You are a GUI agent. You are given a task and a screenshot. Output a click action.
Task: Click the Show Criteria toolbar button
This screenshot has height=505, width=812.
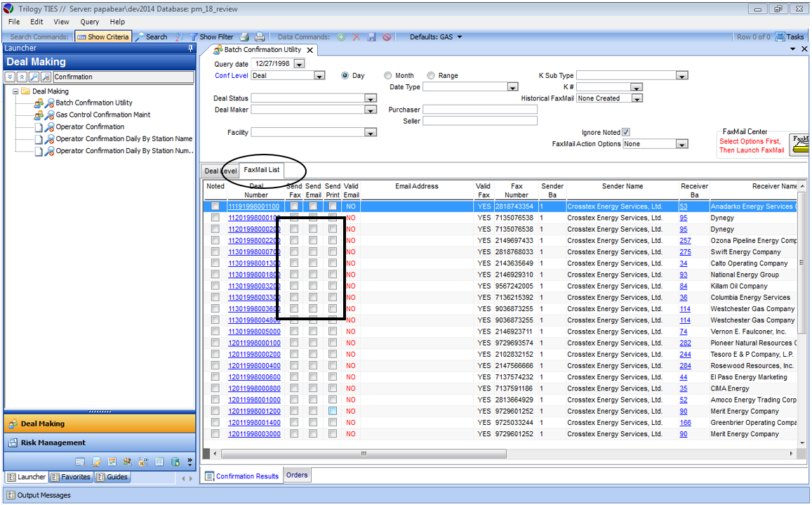tap(102, 37)
